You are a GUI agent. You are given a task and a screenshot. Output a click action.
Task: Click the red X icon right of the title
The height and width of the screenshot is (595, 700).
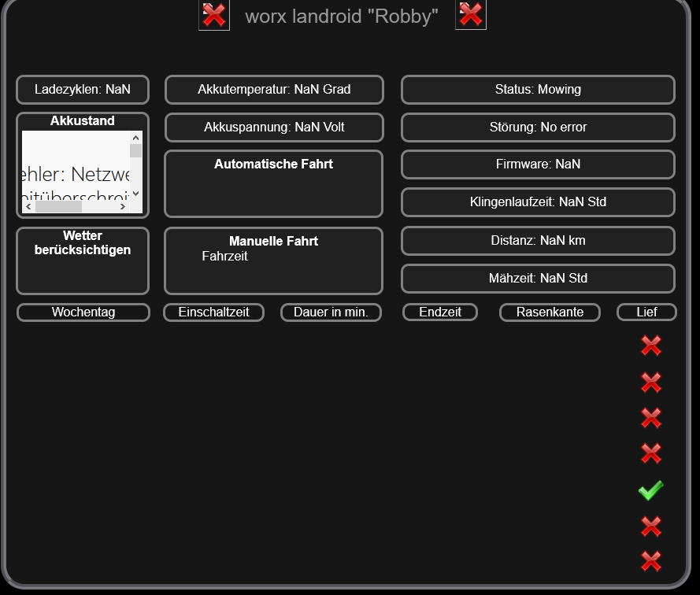(x=471, y=15)
